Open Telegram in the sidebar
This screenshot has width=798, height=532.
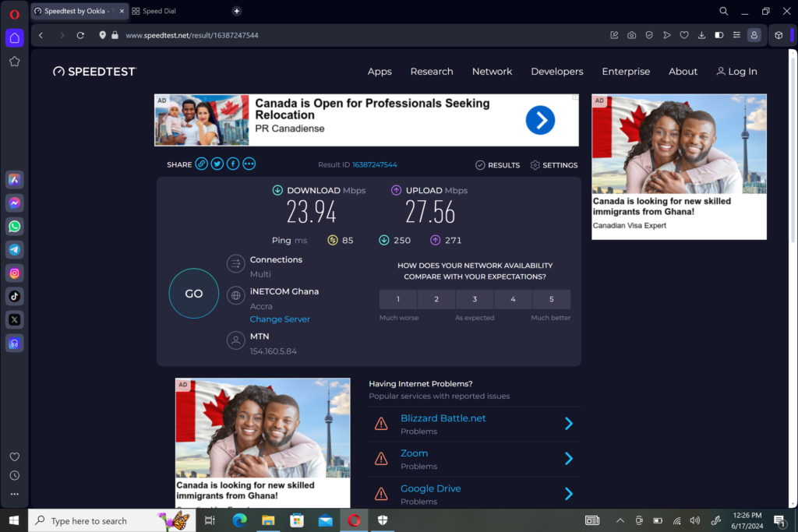coord(14,250)
